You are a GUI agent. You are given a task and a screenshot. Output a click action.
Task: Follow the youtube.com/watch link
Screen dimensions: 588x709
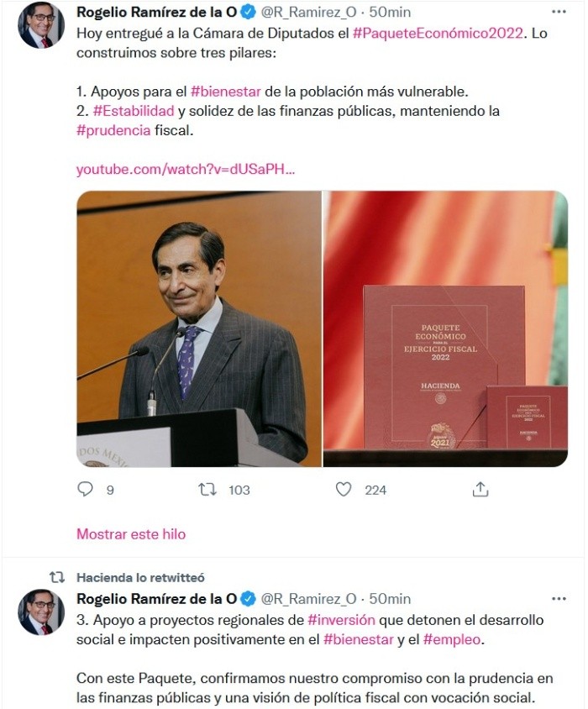tap(186, 170)
